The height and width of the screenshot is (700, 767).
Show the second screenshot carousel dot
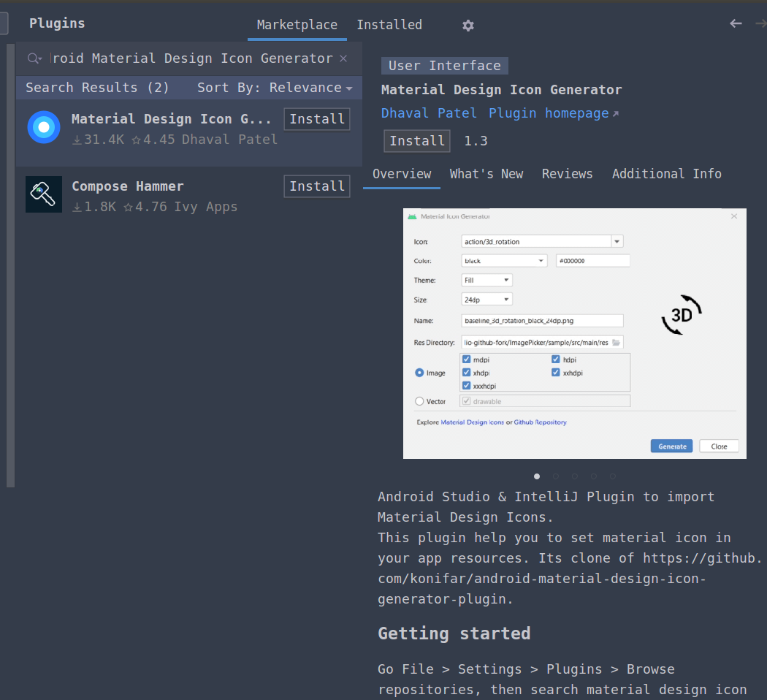(x=556, y=476)
